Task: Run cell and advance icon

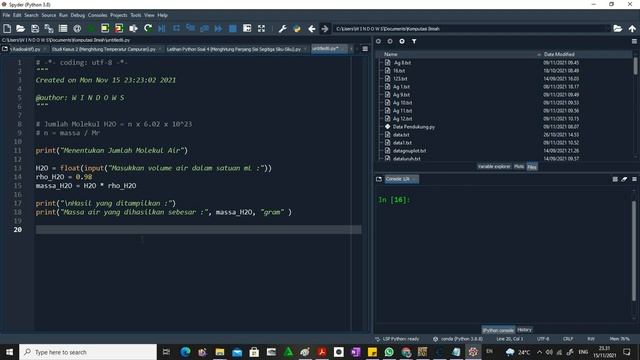Action: [x=119, y=29]
